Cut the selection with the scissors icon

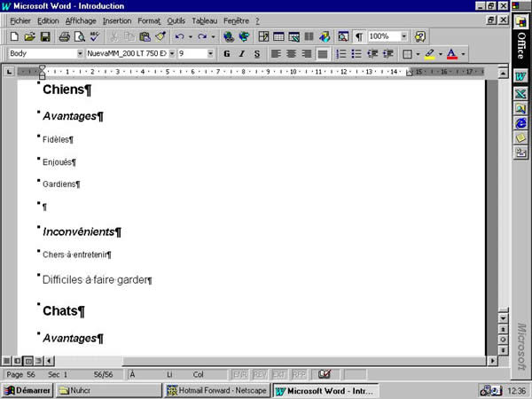(114, 36)
